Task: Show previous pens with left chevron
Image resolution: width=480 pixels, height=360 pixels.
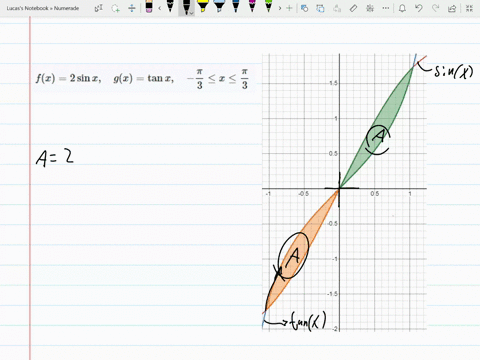Action: 160,8
